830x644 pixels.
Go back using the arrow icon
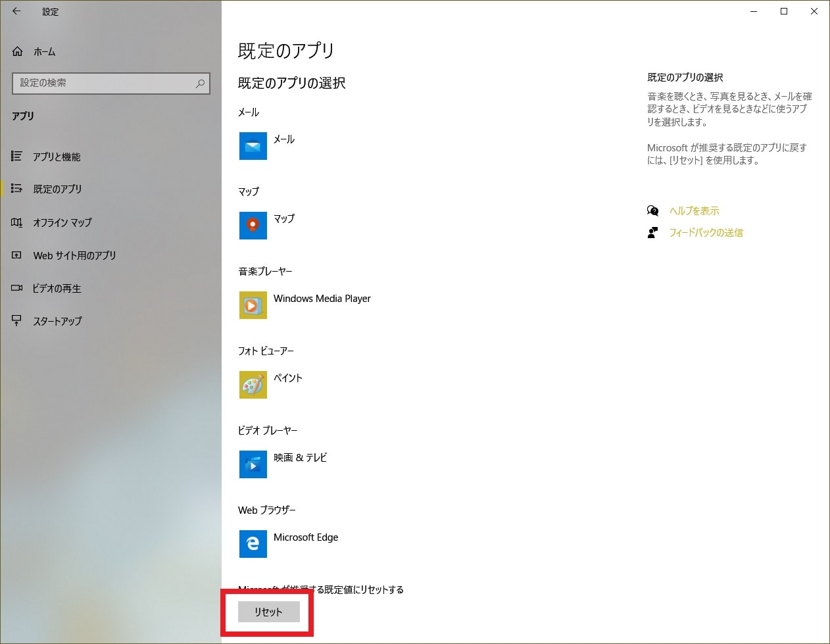[16, 11]
